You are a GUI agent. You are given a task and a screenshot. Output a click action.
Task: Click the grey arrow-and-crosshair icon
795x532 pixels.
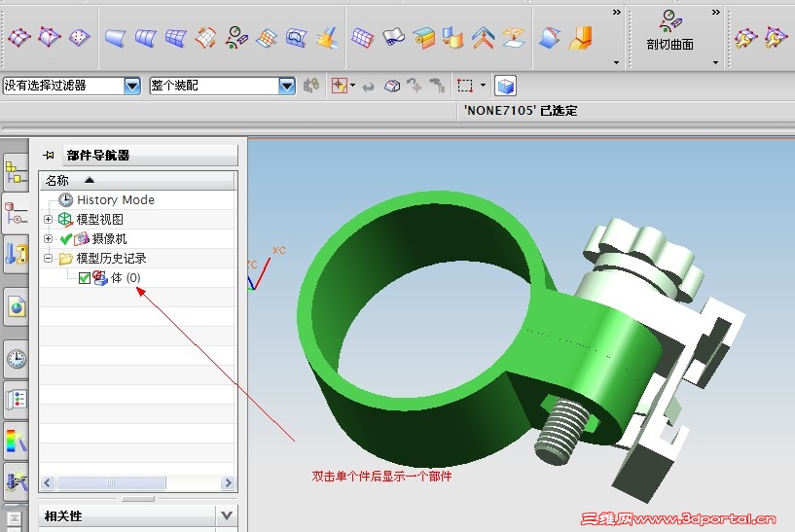[x=415, y=86]
